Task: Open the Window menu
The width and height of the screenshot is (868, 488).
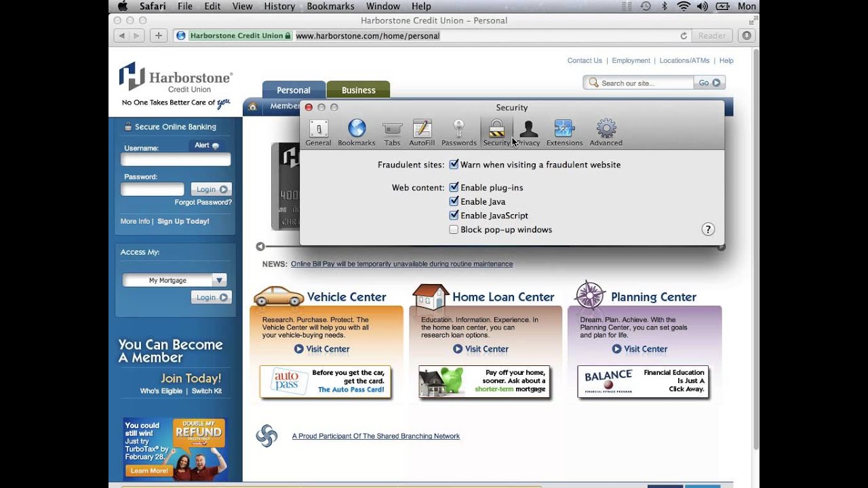Action: point(383,6)
